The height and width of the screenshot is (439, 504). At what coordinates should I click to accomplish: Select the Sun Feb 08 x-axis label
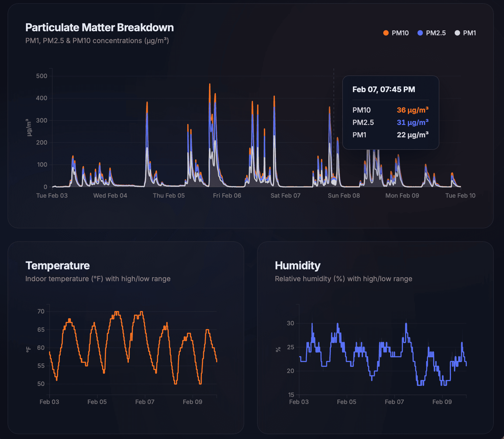click(344, 196)
